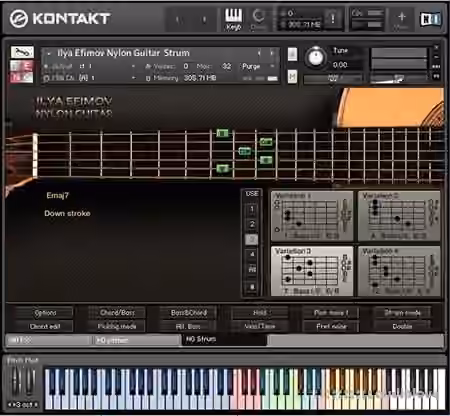Click the button under Bass&Chord

tap(189, 326)
